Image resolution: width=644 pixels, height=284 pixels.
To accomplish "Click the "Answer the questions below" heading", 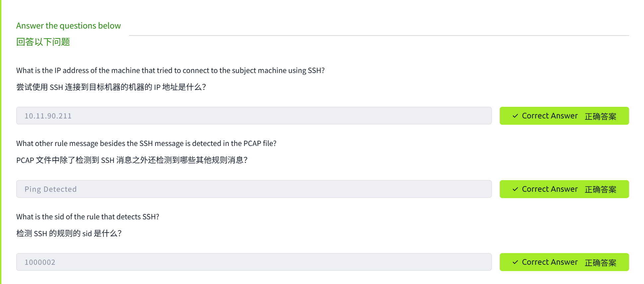I will tap(68, 26).
